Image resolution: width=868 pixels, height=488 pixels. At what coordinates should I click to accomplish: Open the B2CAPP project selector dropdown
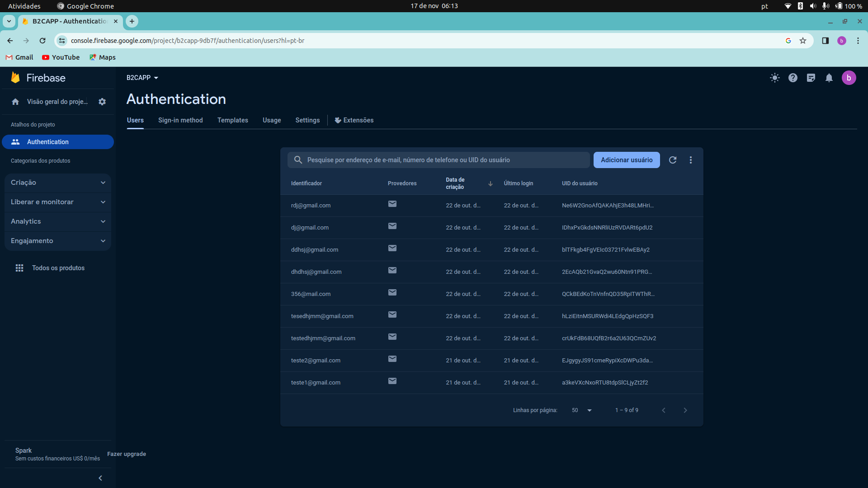point(142,78)
